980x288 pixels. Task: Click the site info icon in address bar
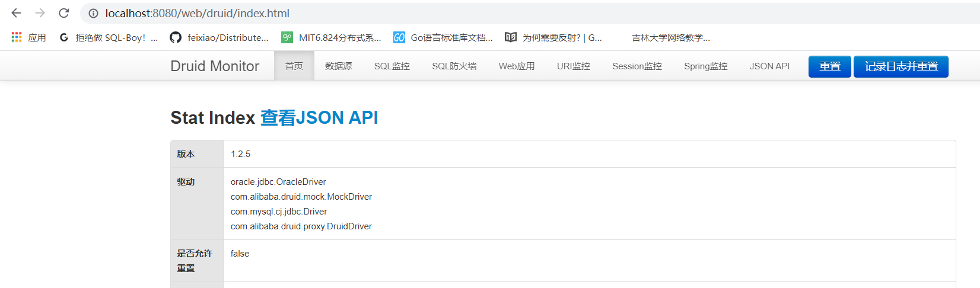click(x=93, y=13)
